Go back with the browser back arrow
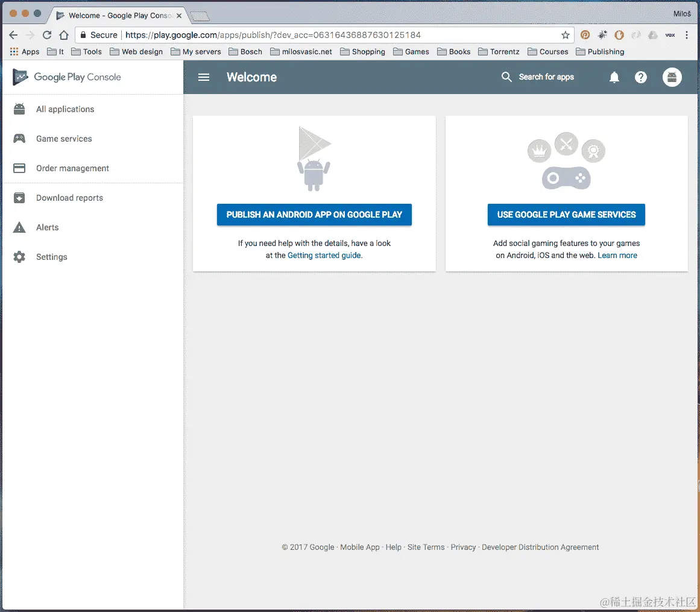 13,35
